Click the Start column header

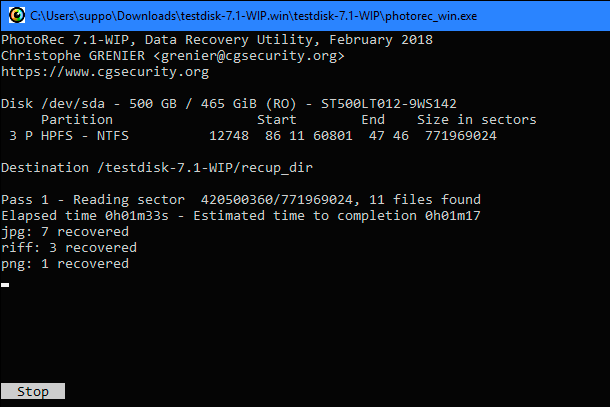click(277, 119)
